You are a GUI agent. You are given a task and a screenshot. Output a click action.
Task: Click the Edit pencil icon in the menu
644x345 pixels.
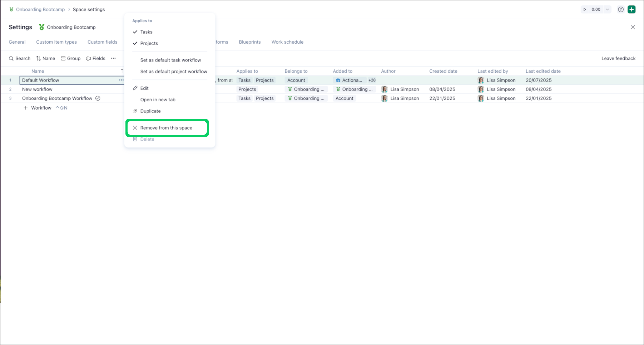[135, 88]
